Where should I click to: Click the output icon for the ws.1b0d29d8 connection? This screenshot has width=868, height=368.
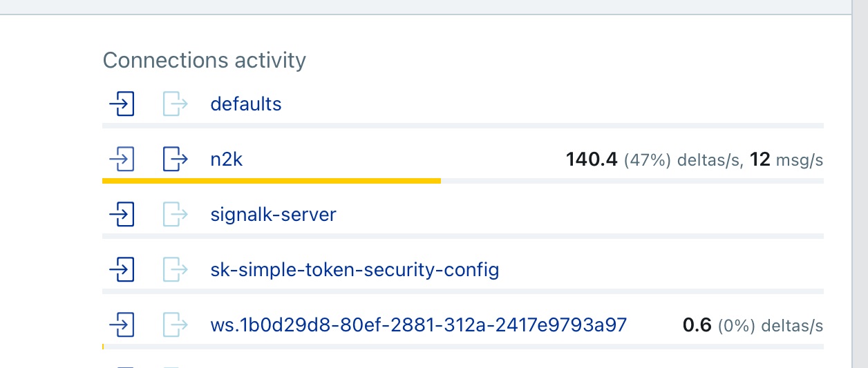click(176, 325)
